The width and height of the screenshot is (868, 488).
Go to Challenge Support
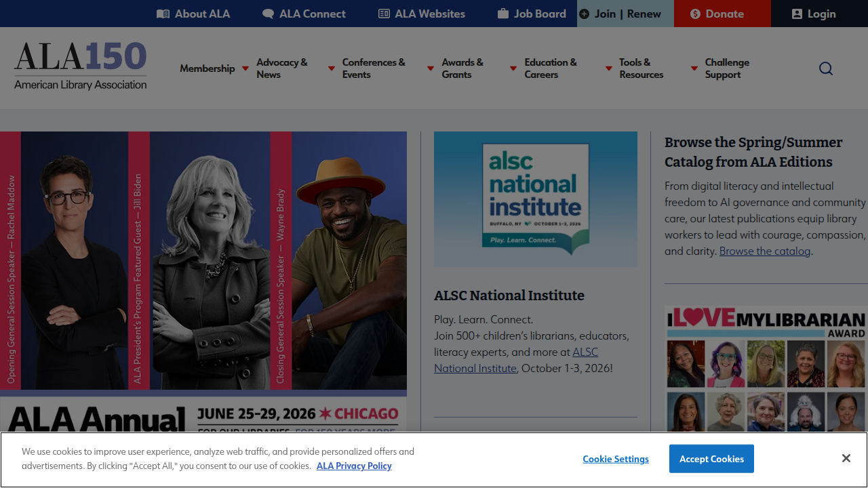(727, 68)
